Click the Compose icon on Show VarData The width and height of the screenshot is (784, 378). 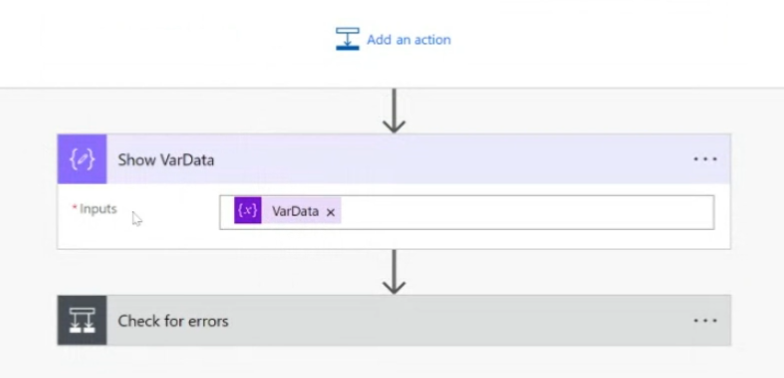coord(82,159)
